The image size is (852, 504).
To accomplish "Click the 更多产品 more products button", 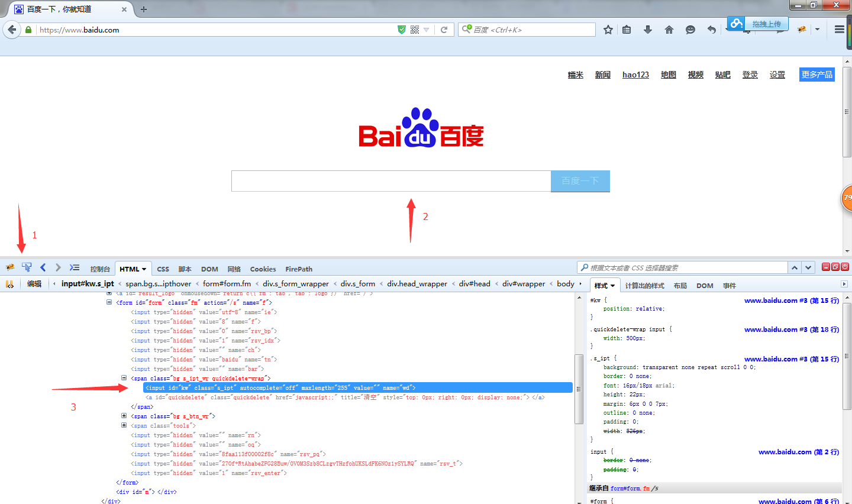I will click(817, 75).
